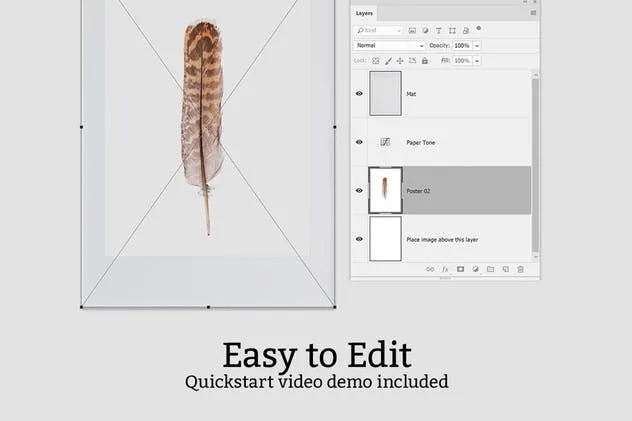Filter layers by type (T icon)

439,30
